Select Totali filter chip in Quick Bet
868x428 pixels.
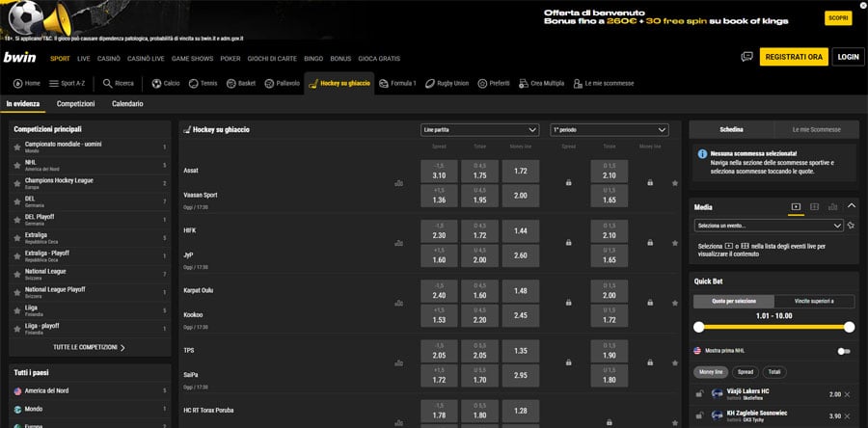(x=774, y=372)
